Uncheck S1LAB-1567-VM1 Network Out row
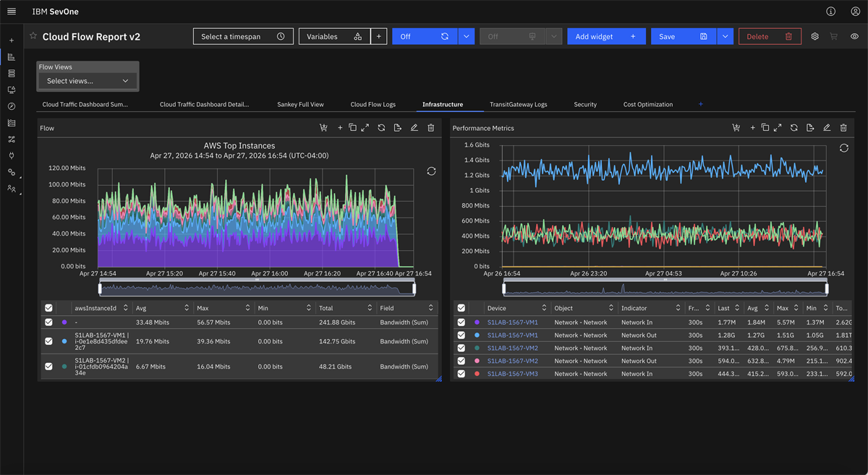Screen dimensions: 868x475 pyautogui.click(x=461, y=335)
